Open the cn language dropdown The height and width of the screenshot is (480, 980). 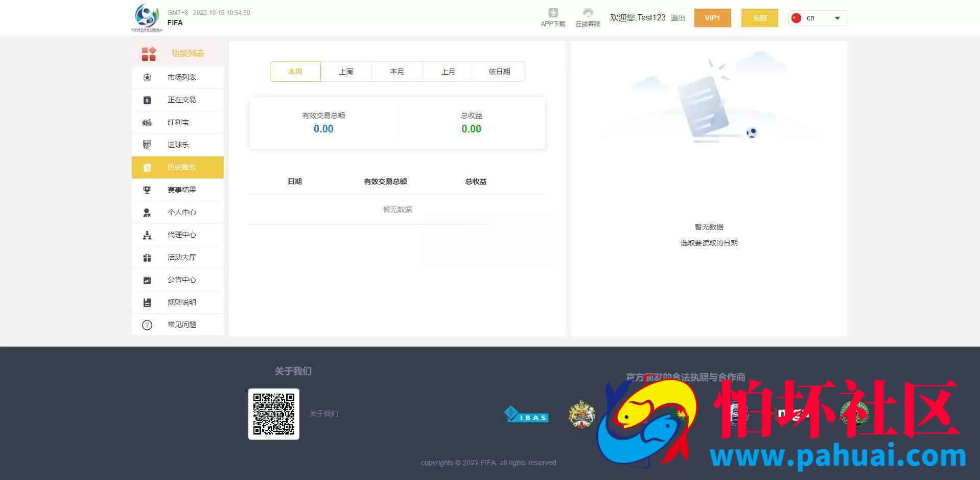[818, 18]
